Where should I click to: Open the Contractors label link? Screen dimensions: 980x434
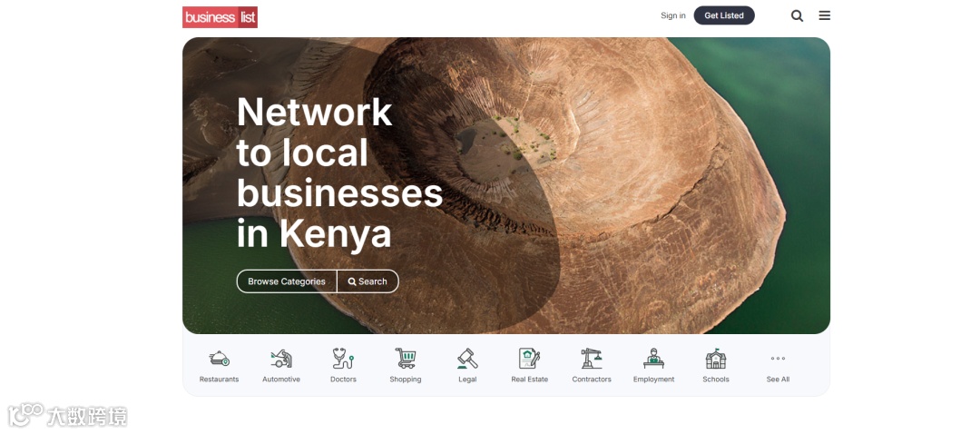click(x=592, y=379)
